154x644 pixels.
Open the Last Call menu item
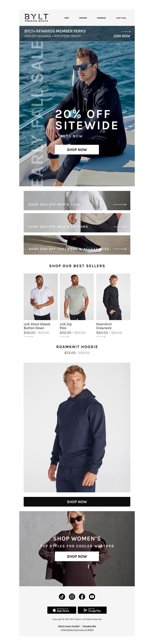pos(121,18)
